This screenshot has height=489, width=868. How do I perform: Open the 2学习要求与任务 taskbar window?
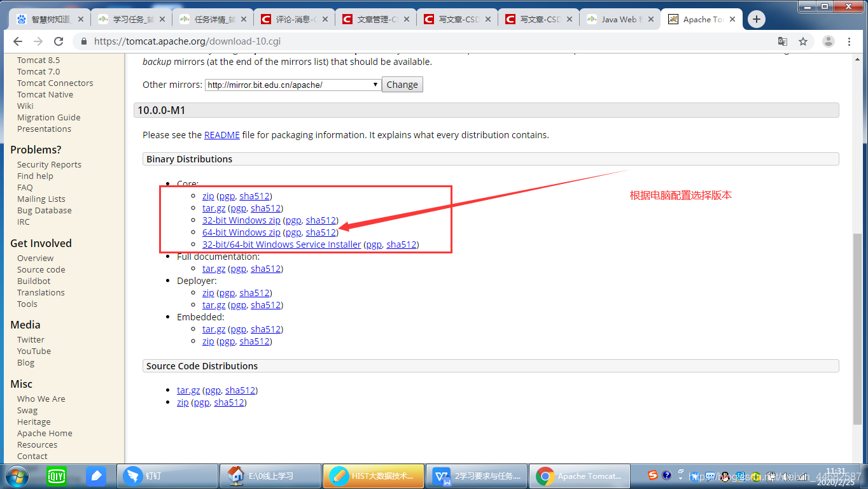(476, 476)
